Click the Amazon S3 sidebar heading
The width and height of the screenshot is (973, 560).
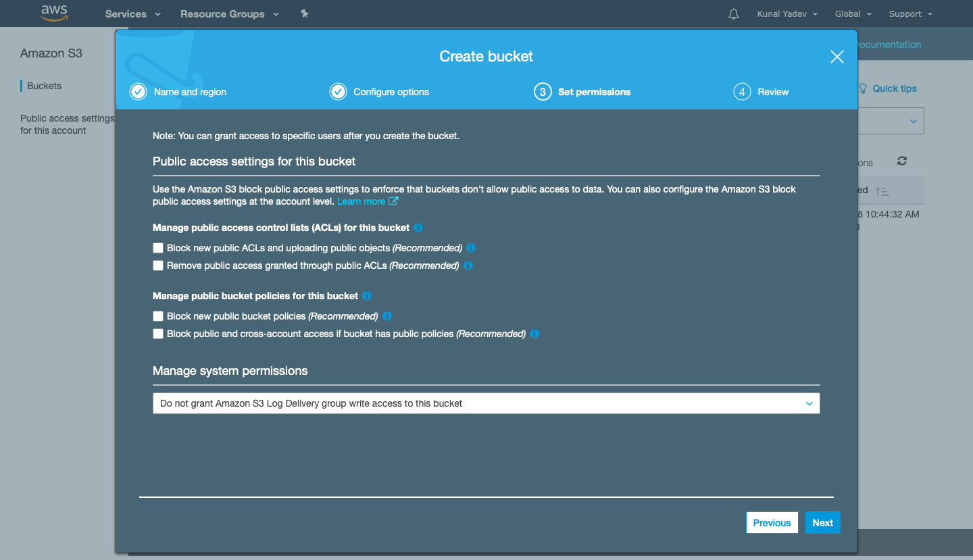pos(51,53)
